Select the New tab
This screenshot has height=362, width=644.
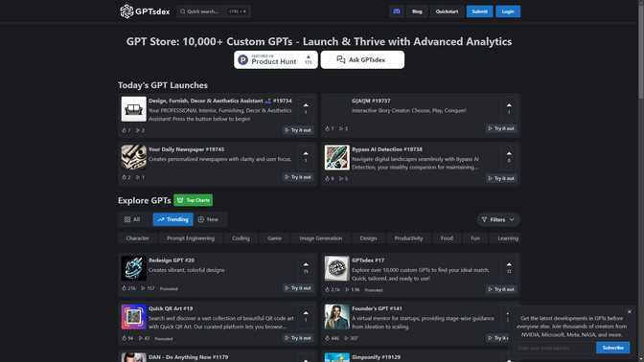coord(208,219)
